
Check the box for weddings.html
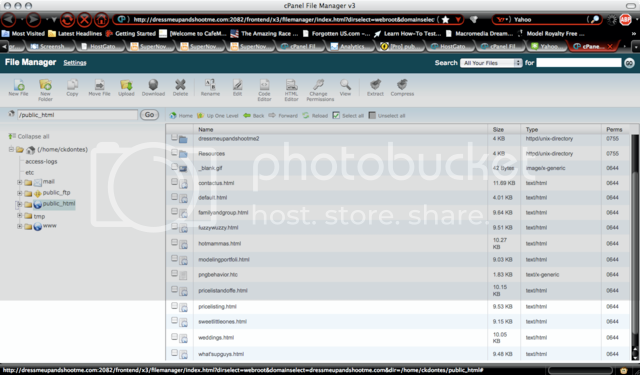(174, 336)
